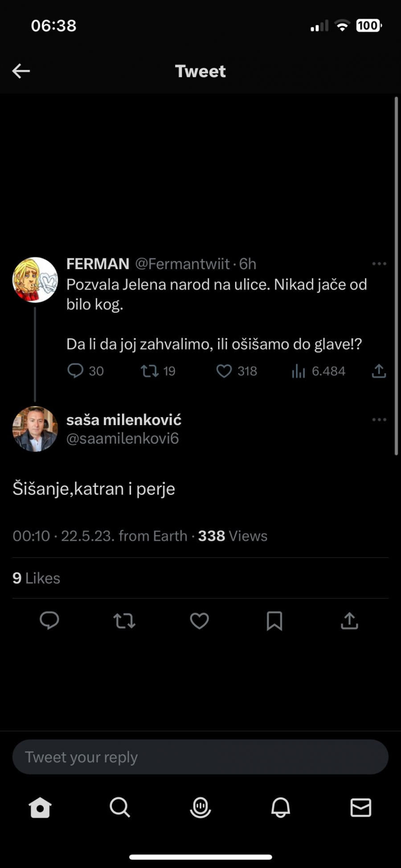Screen dimensions: 401x868
Task: Open more options for FERMAN's tweet
Action: 379,264
